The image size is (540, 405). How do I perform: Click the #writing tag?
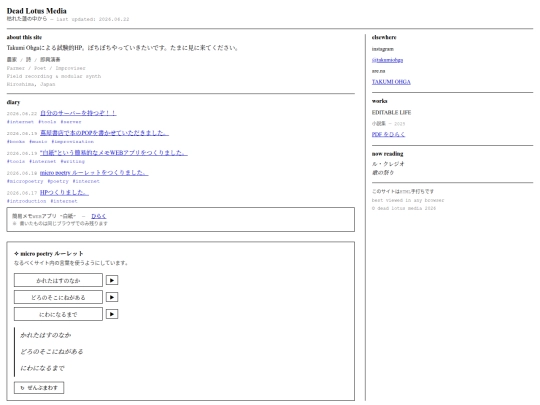coord(72,162)
